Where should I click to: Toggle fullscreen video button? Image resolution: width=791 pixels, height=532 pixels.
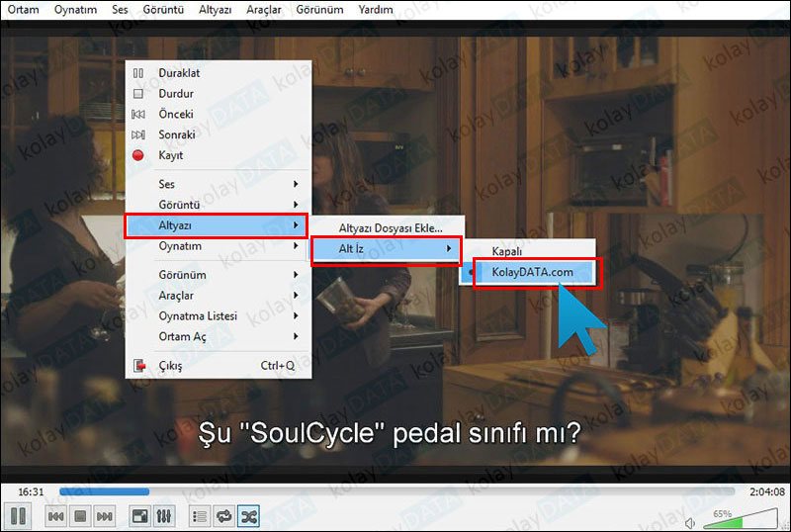tap(139, 516)
